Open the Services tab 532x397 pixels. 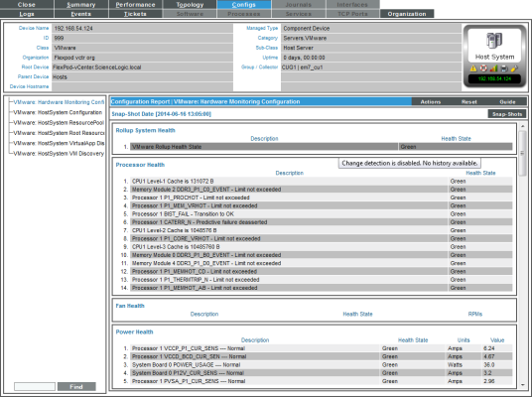click(x=298, y=14)
